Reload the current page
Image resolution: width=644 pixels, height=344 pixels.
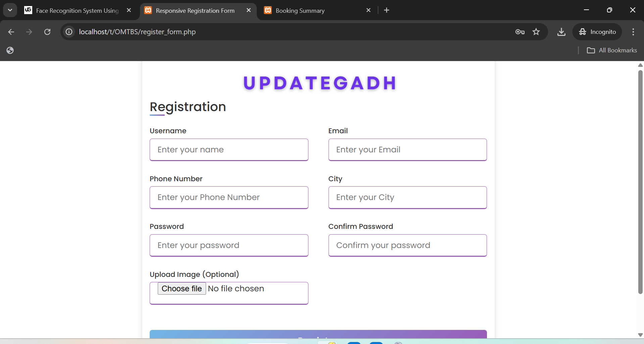click(x=47, y=32)
